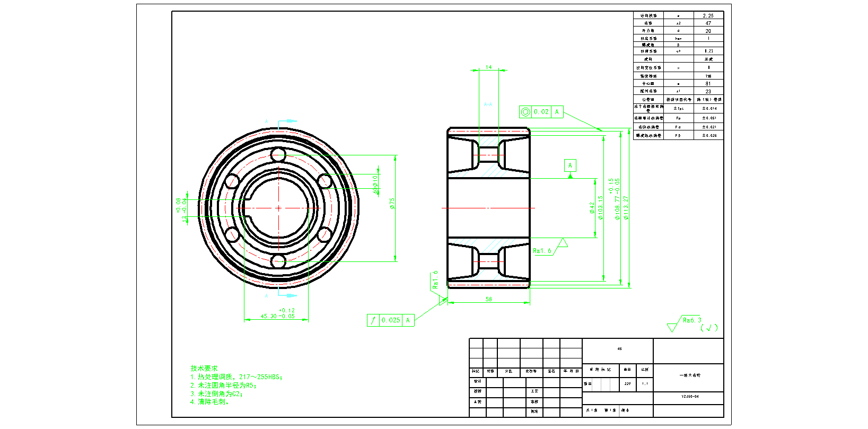
Task: Click the Ø42 bore diameter dimension
Action: (x=592, y=208)
